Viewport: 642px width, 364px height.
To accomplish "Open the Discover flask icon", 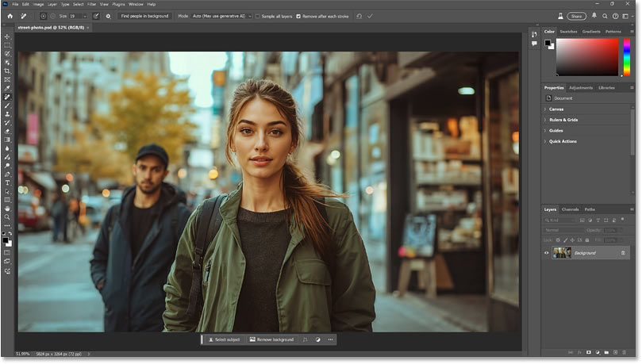I will (x=560, y=17).
